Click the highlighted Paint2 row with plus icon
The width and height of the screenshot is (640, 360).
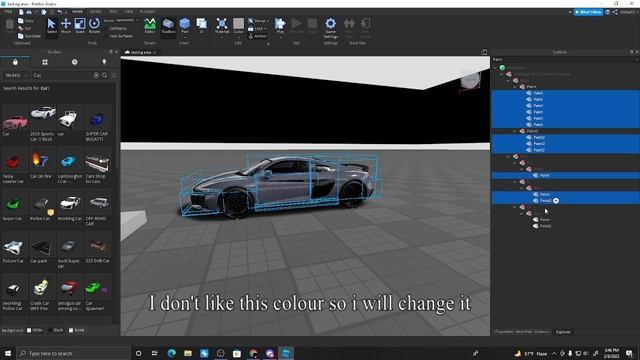tap(565, 201)
